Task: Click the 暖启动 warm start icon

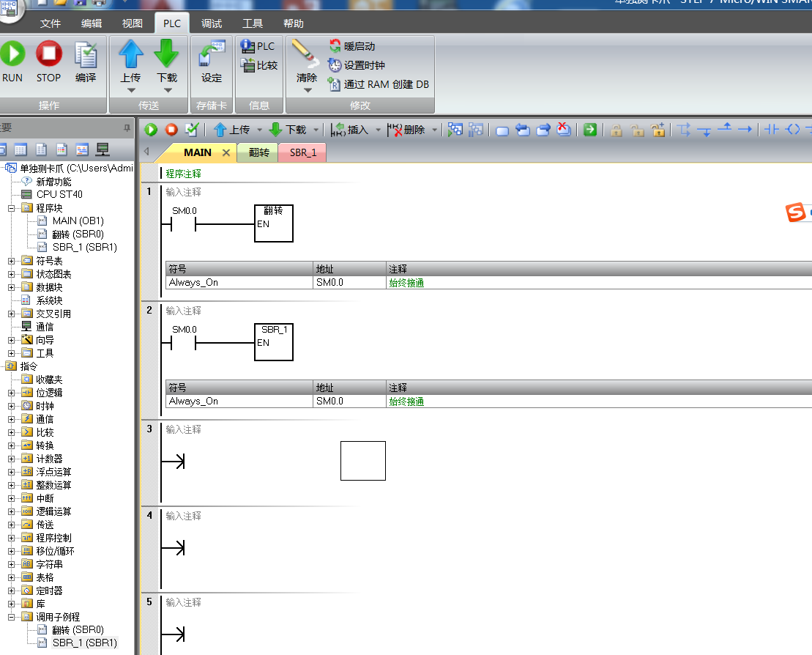Action: click(335, 46)
